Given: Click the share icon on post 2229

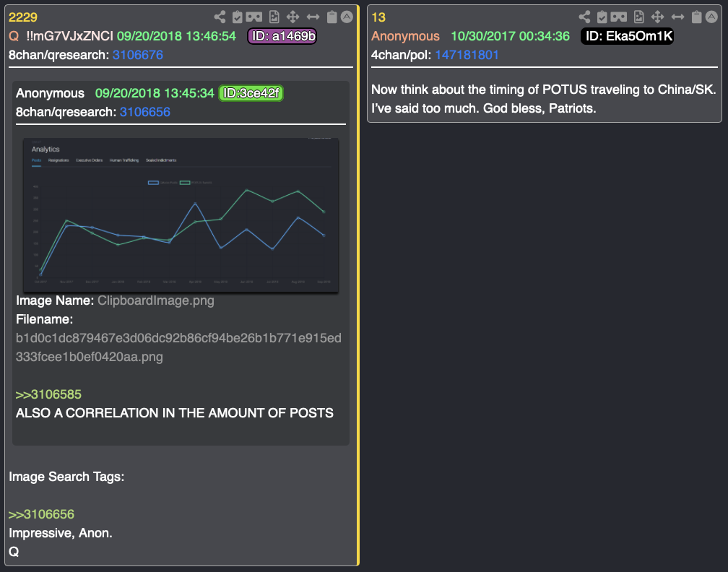Looking at the screenshot, I should pyautogui.click(x=220, y=17).
